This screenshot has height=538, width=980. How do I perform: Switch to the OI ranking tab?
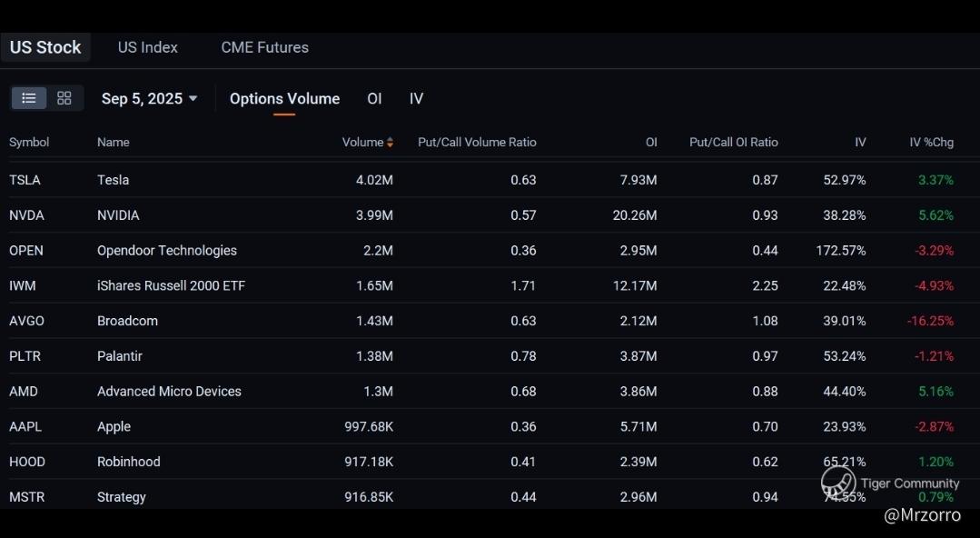(374, 98)
